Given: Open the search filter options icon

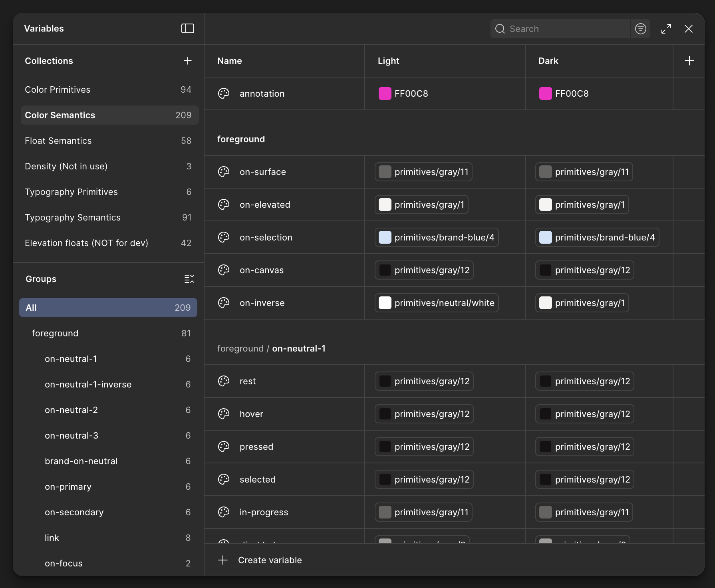Looking at the screenshot, I should pos(641,29).
